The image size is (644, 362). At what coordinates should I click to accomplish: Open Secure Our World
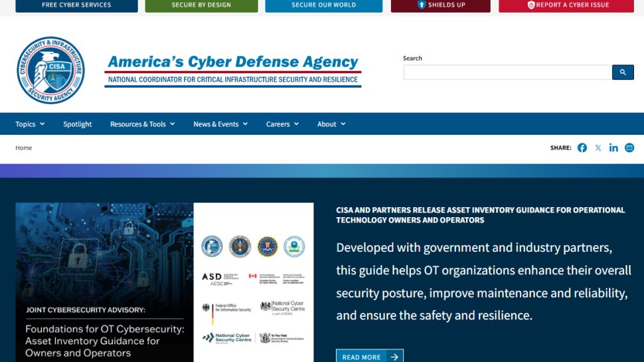pyautogui.click(x=323, y=5)
